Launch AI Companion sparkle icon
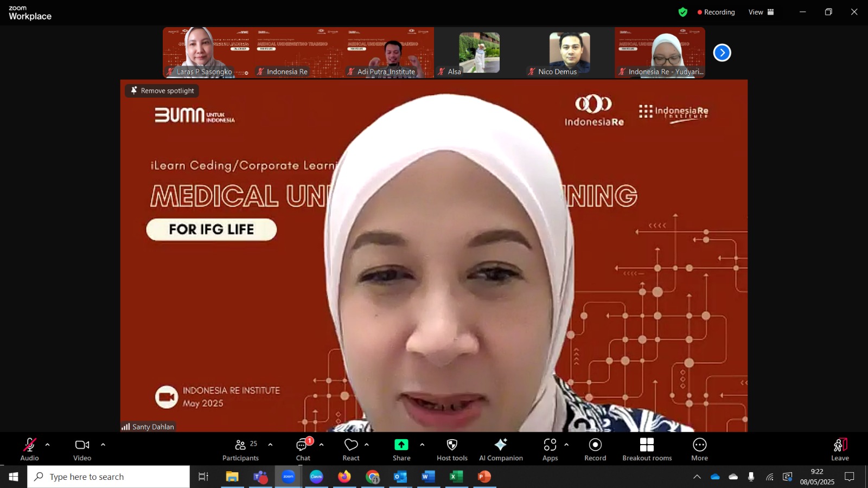868x488 pixels. 501,450
